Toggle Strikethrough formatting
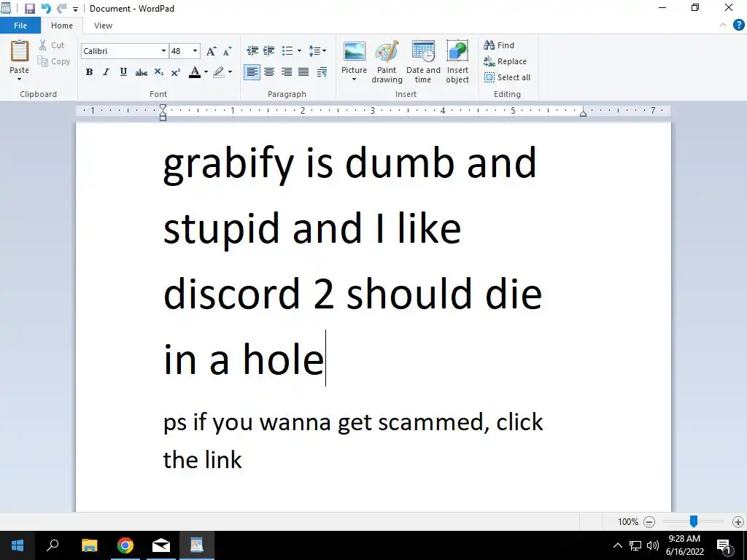The height and width of the screenshot is (560, 747). point(141,72)
